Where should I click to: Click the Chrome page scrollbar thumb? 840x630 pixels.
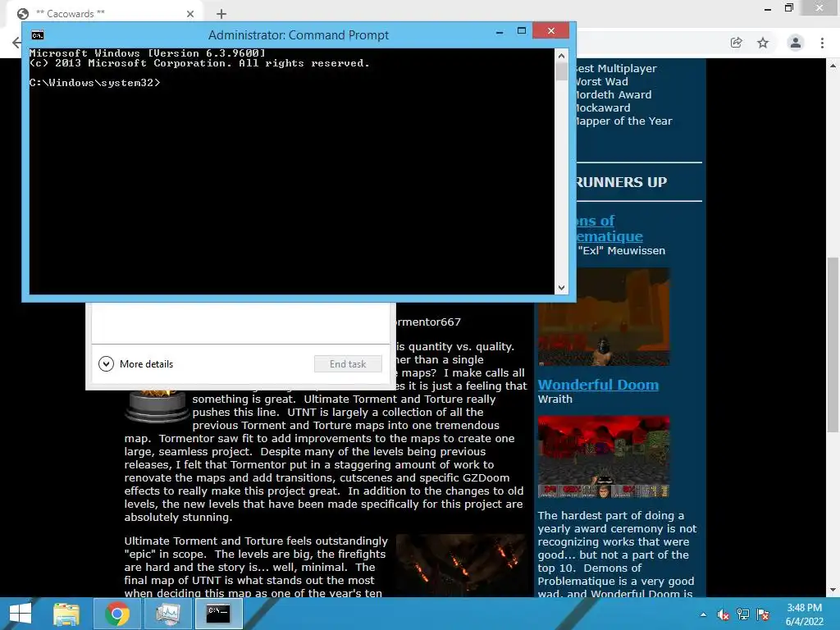point(833,345)
